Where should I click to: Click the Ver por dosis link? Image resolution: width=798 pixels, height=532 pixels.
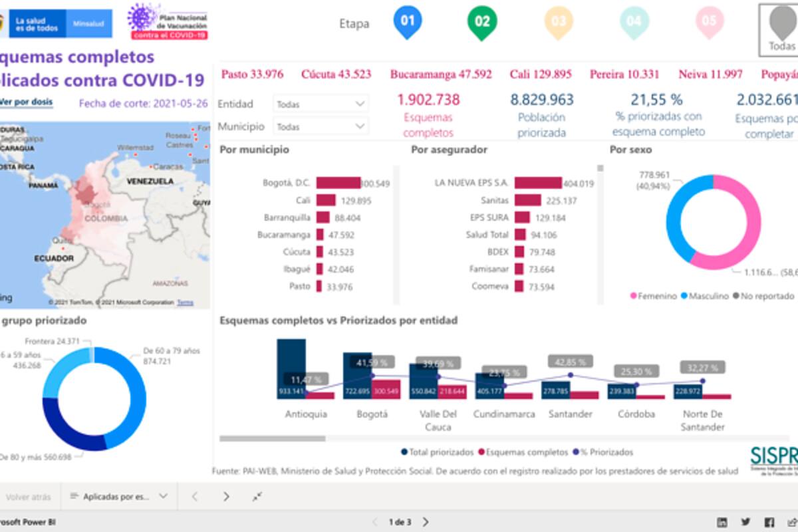[x=27, y=102]
